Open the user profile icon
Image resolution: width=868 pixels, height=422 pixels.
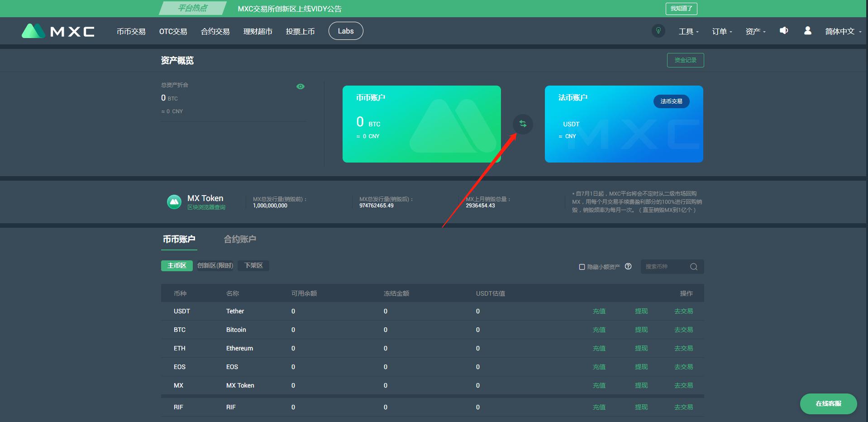coord(807,30)
